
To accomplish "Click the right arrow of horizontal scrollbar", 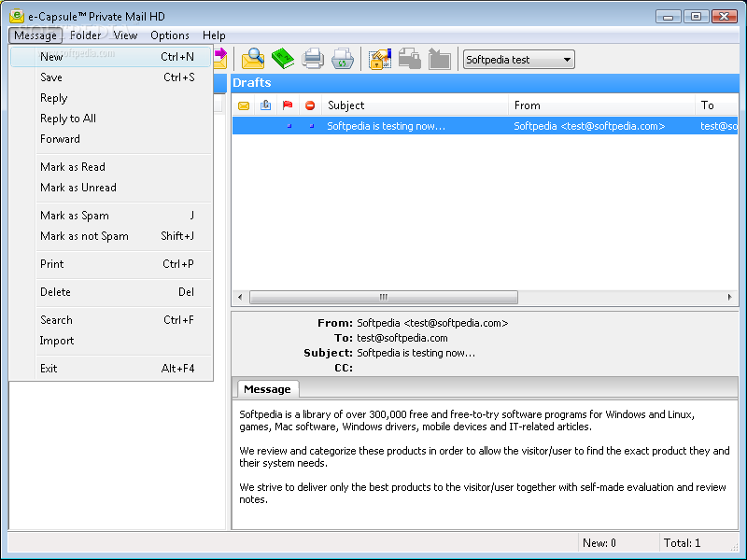I will point(729,297).
